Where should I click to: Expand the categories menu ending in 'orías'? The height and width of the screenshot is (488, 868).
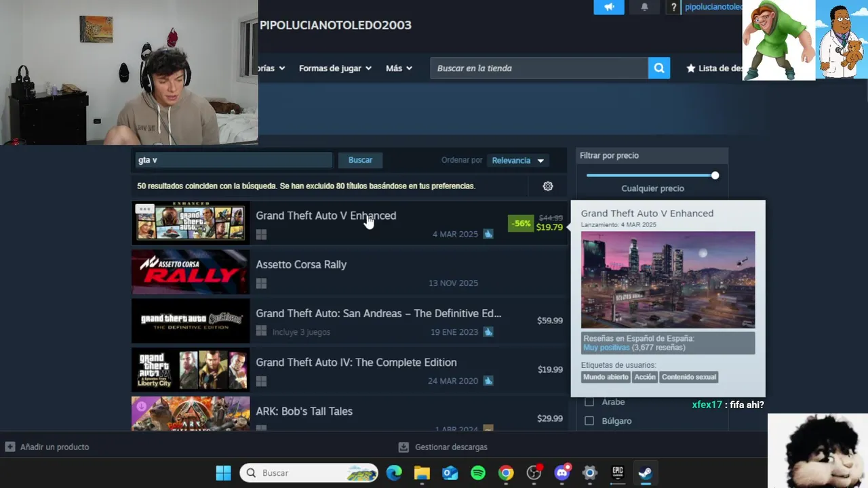[x=272, y=68]
